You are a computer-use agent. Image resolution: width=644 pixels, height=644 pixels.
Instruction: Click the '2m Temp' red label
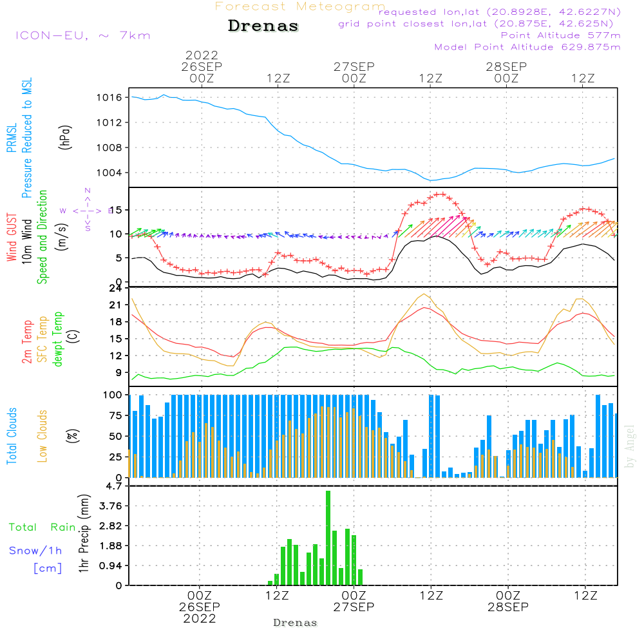point(26,342)
